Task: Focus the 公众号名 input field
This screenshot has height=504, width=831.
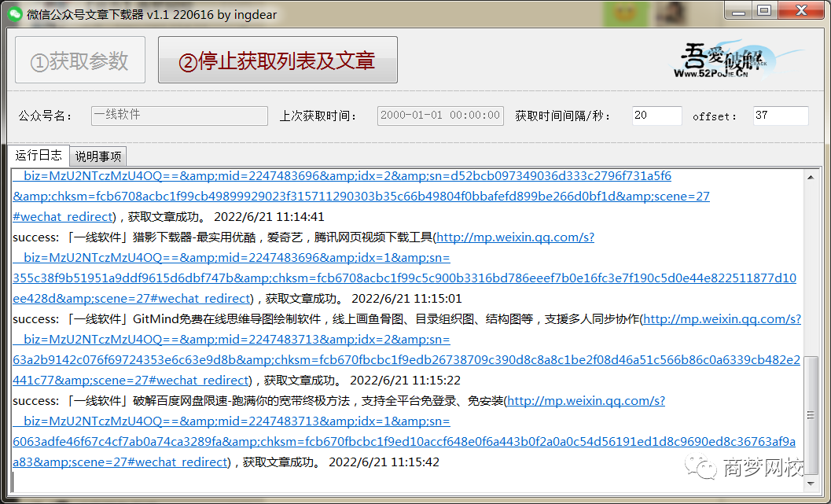Action: pyautogui.click(x=179, y=116)
